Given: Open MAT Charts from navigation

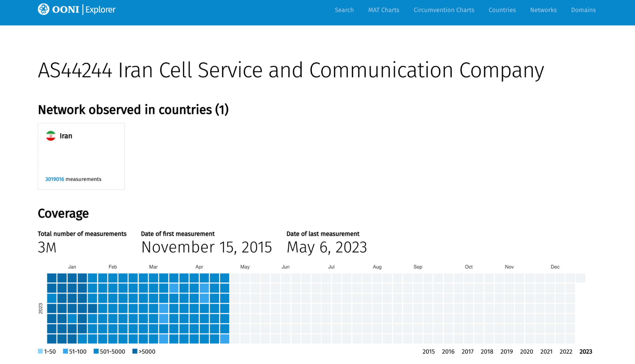Looking at the screenshot, I should click(x=383, y=10).
